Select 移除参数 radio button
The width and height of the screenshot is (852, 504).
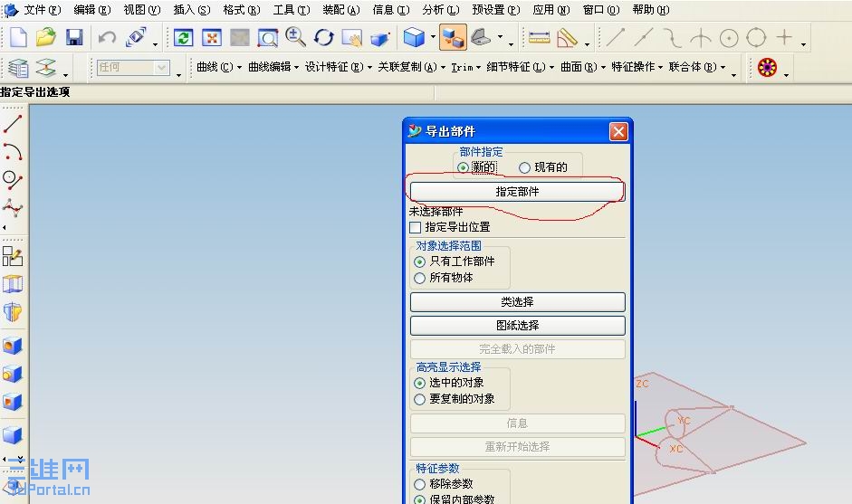click(x=419, y=484)
